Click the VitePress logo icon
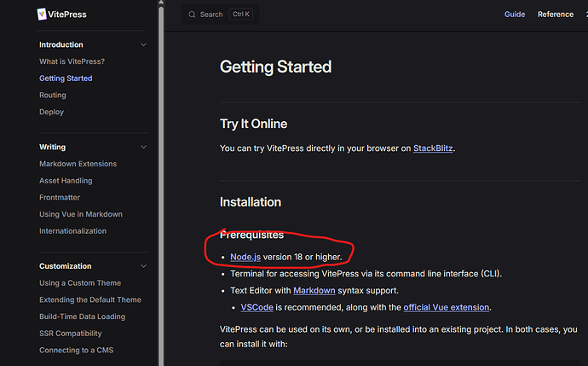Screen dimensions: 588x366 (x=42, y=15)
